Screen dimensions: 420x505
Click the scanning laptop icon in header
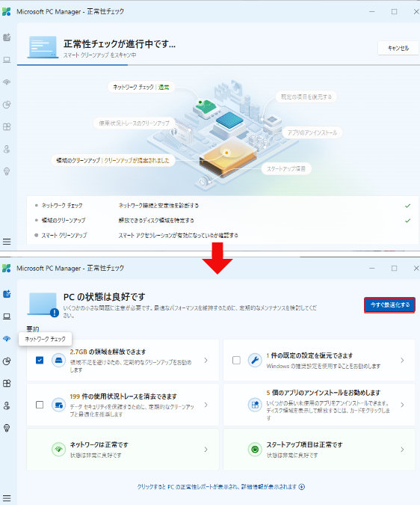coord(43,47)
